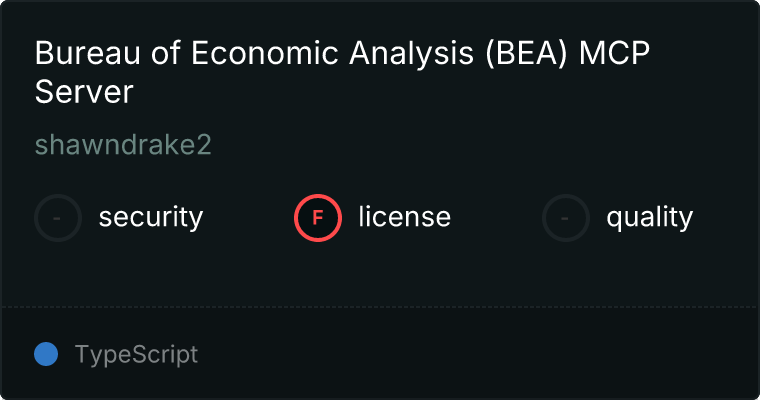Screen dimensions: 760x400
Task: Click the quality grade dash badge
Action: click(x=566, y=217)
